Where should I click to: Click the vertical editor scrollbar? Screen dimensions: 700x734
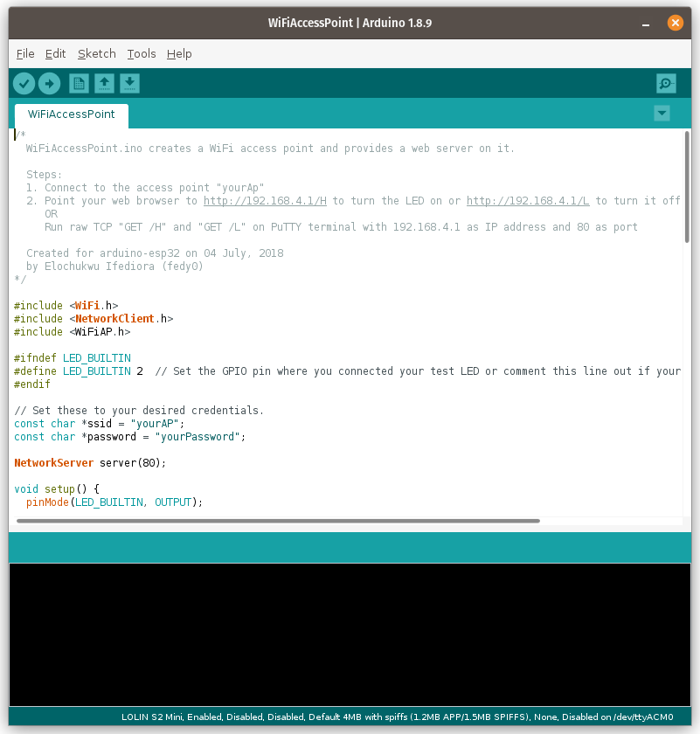tap(687, 186)
